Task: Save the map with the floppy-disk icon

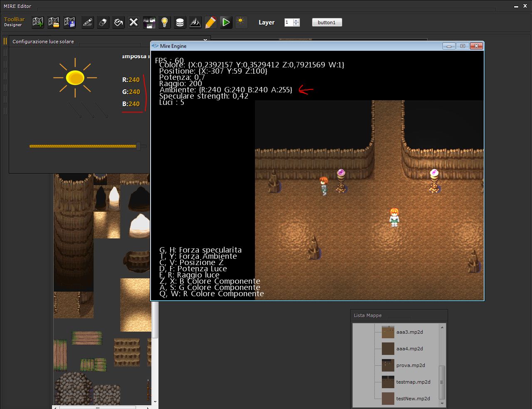Action: pyautogui.click(x=69, y=22)
